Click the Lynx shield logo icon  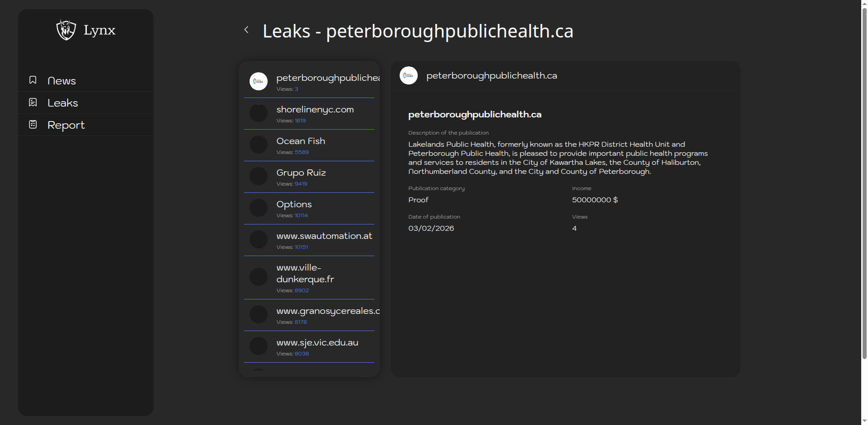[x=66, y=30]
